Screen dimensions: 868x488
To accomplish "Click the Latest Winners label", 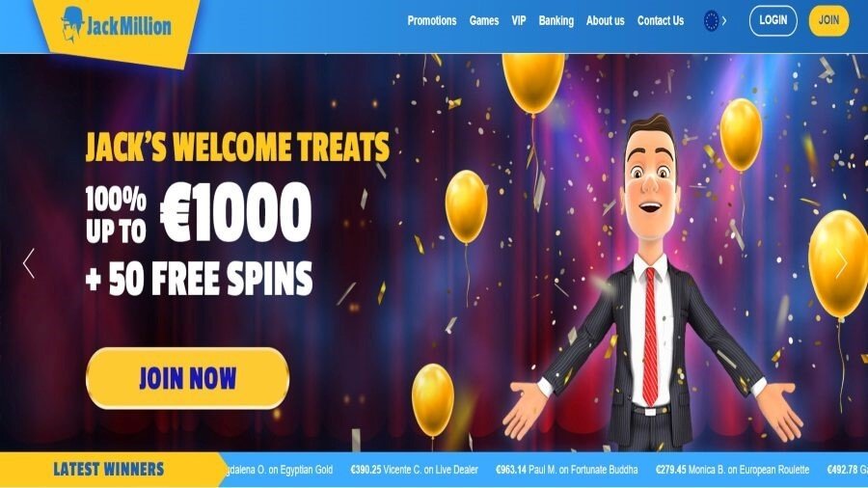I will click(109, 469).
